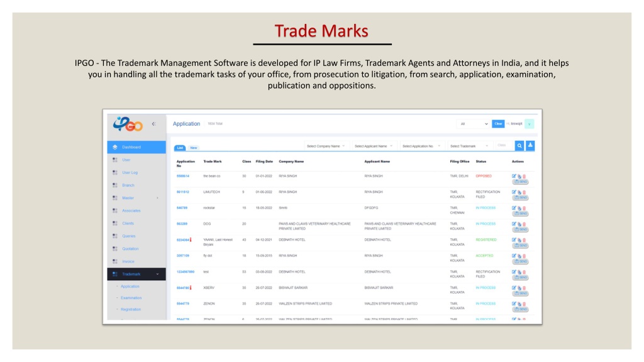Viewport: 644px width, 362px height.
Task: Open application number 1234567890
Action: pos(186,271)
